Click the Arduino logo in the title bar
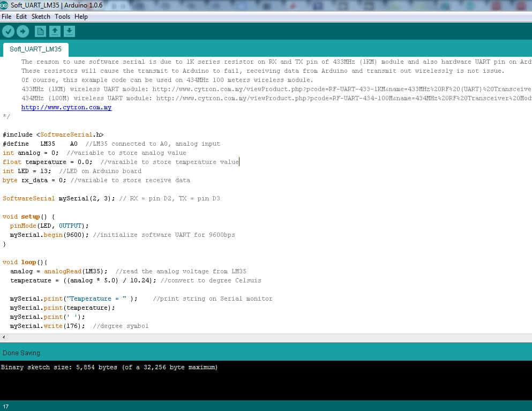This screenshot has height=411, width=532. [x=4, y=5]
